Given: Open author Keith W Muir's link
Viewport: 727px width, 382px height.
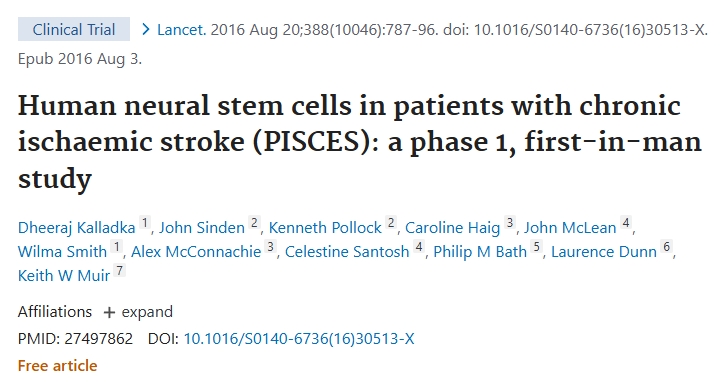Looking at the screenshot, I should point(64,276).
